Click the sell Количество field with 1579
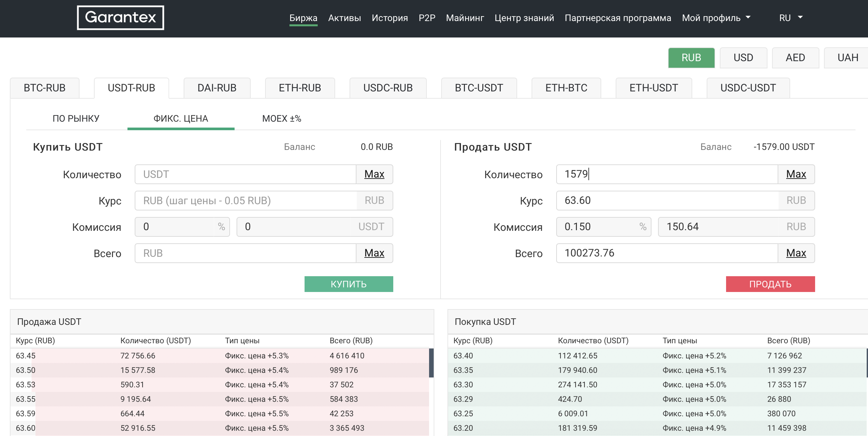 coord(667,174)
